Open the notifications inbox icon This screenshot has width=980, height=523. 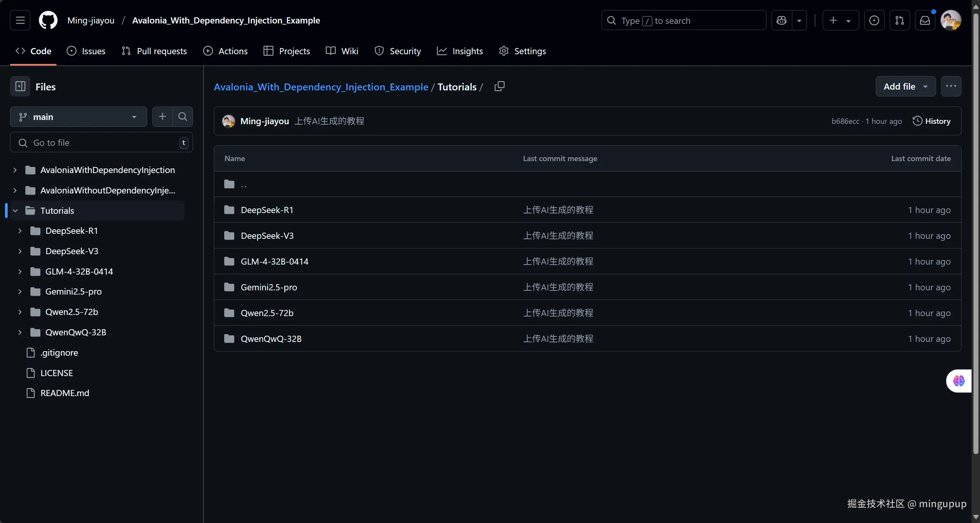pyautogui.click(x=925, y=20)
